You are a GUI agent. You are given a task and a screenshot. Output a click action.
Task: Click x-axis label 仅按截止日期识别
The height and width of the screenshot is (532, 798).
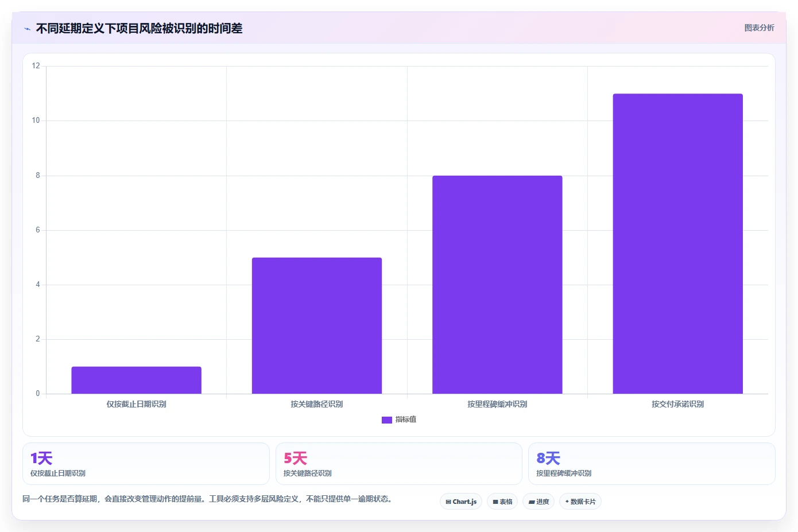pos(136,404)
